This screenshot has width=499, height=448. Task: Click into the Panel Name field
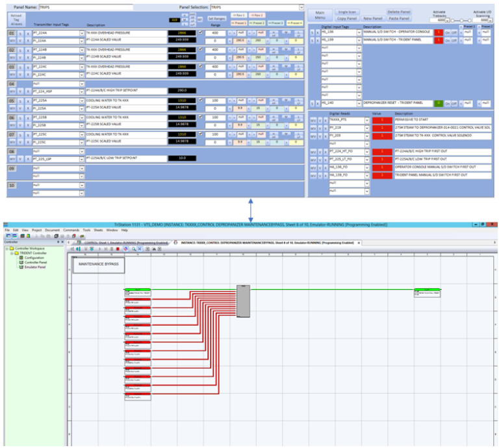tap(86, 7)
